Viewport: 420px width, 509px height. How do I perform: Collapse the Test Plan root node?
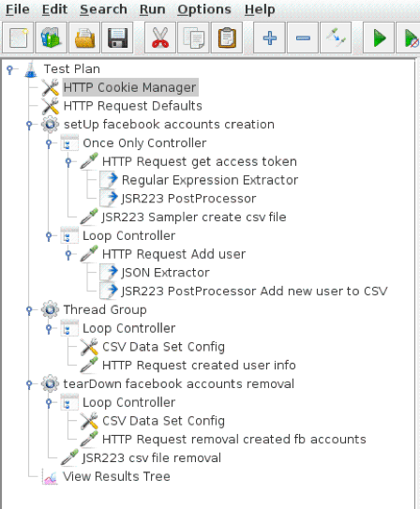point(10,69)
